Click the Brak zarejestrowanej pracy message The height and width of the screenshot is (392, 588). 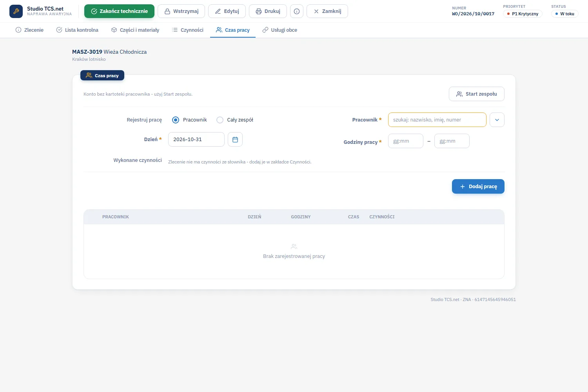pos(294,256)
